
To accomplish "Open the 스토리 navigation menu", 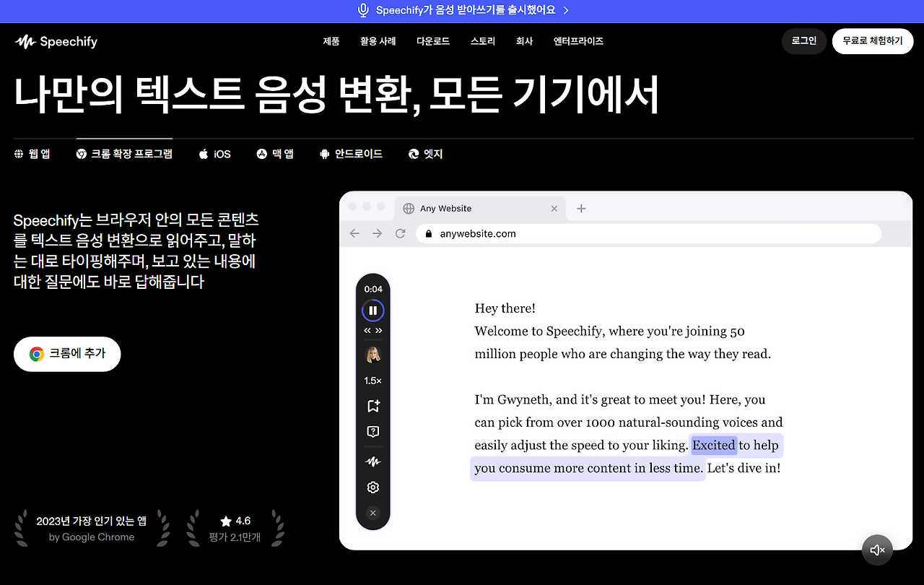I will (x=483, y=41).
